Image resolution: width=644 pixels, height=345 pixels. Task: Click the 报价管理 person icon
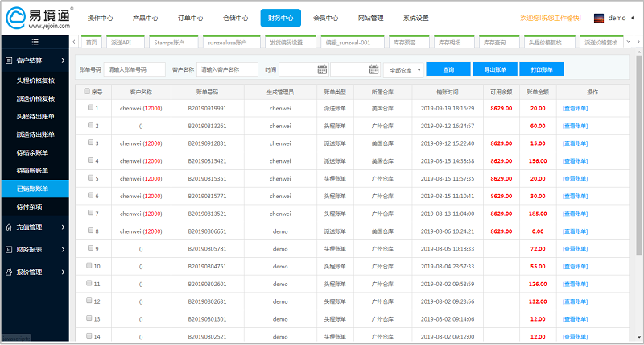point(8,272)
